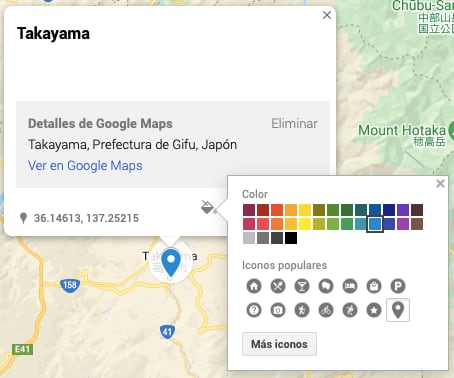Click the route 41 shield on the map

click(167, 332)
